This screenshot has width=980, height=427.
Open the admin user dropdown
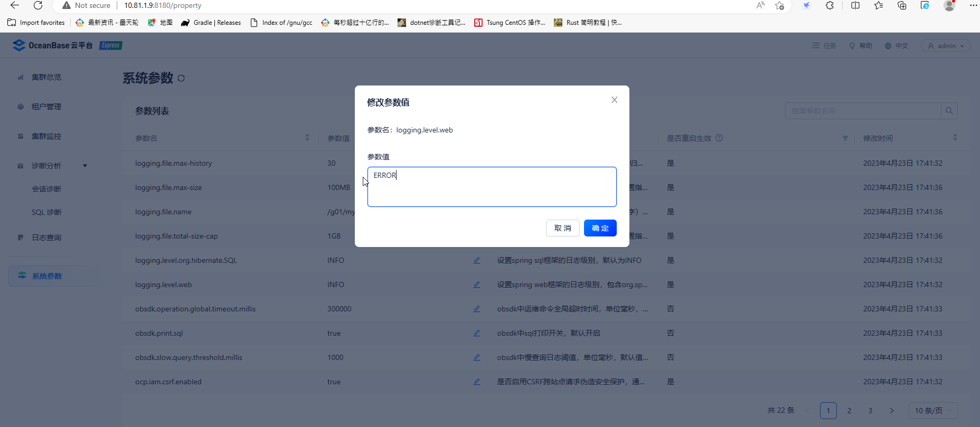tap(946, 46)
